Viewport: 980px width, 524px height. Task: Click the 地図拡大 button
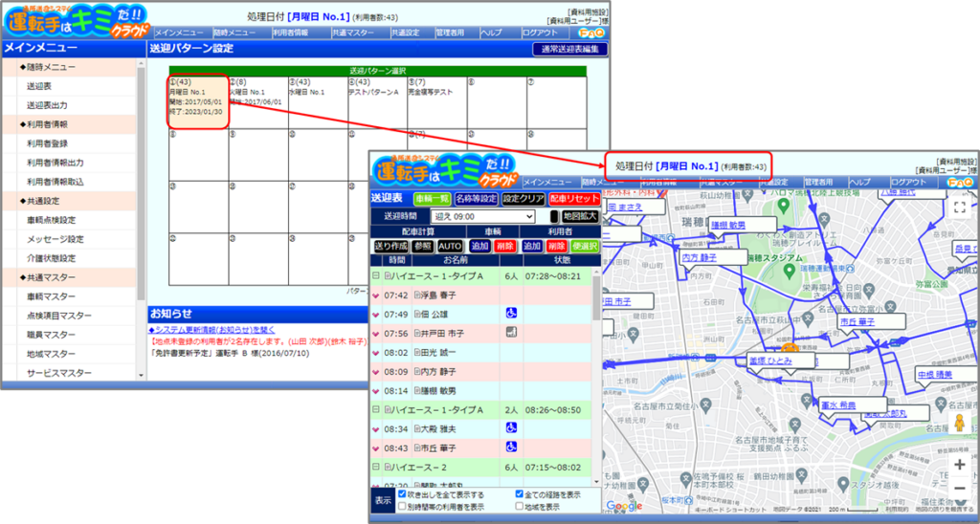580,216
